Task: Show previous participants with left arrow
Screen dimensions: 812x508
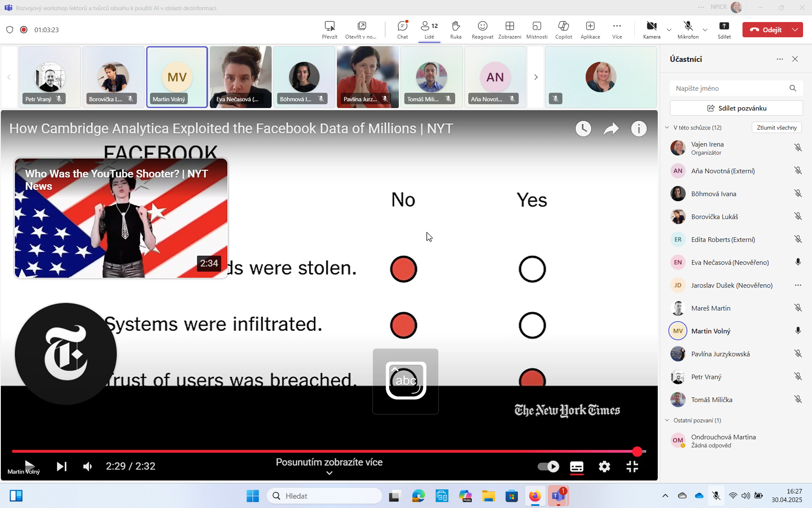Action: tap(9, 77)
